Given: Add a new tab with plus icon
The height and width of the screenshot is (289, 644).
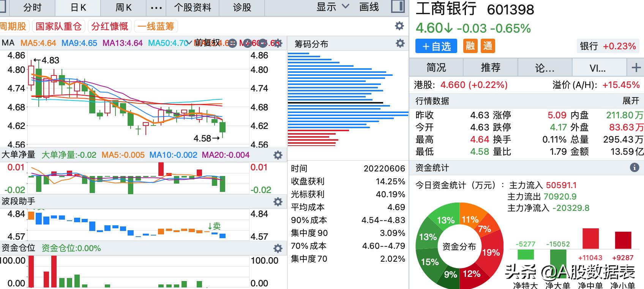Looking at the screenshot, I should 636,68.
